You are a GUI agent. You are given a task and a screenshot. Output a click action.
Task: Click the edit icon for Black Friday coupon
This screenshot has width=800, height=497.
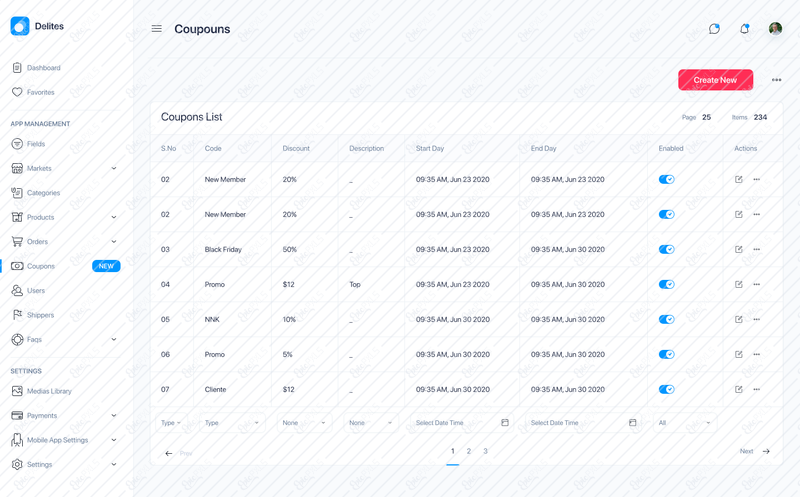(x=738, y=249)
